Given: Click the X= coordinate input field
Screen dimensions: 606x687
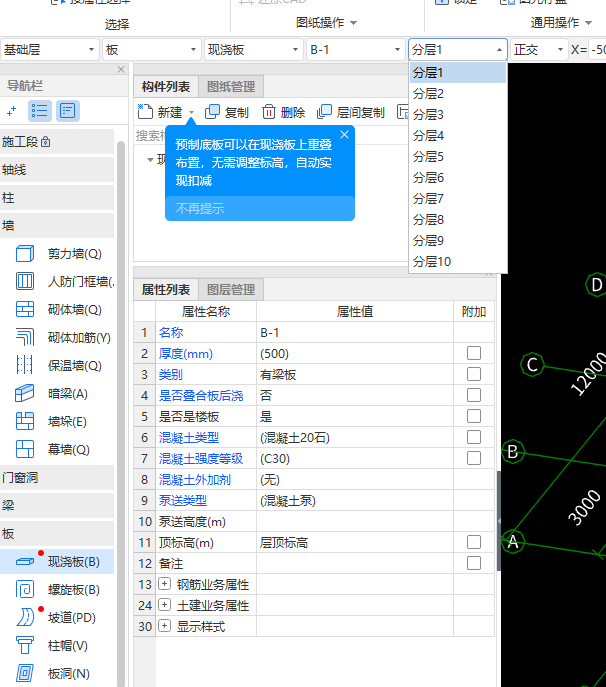Looking at the screenshot, I should click(x=597, y=50).
